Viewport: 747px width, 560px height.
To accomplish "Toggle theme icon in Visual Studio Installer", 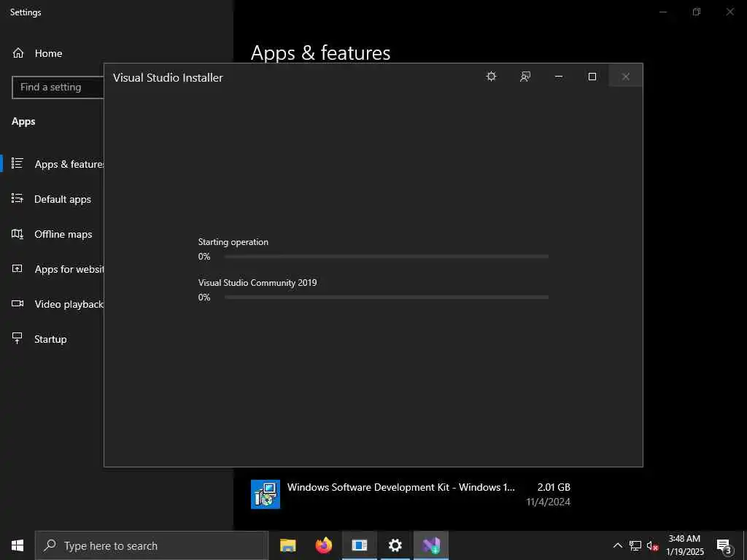I will pos(491,76).
